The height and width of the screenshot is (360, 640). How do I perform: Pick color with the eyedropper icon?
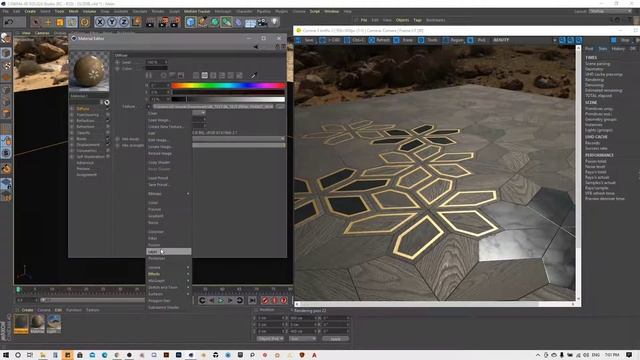253,75
